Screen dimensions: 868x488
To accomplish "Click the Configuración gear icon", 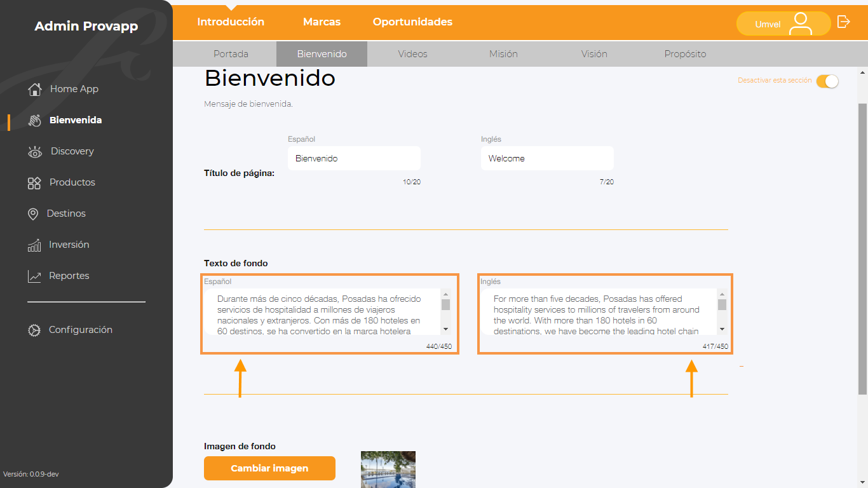I will (34, 330).
